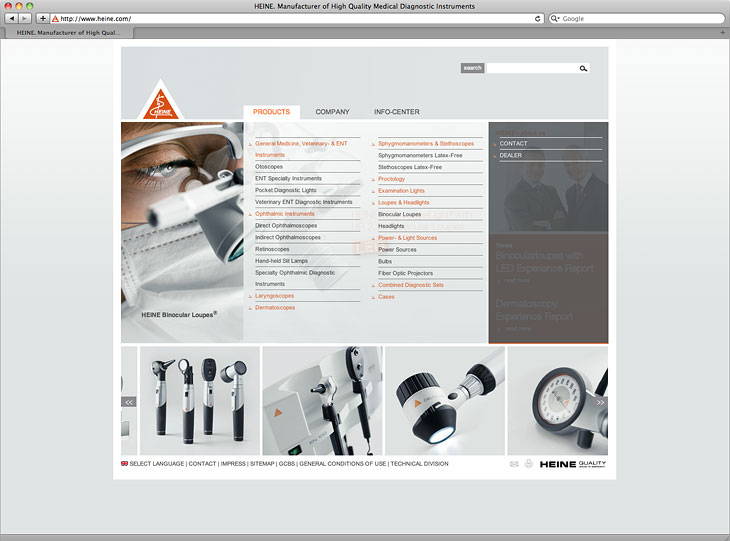
Task: Open Loupes & Headlights category
Action: point(404,203)
